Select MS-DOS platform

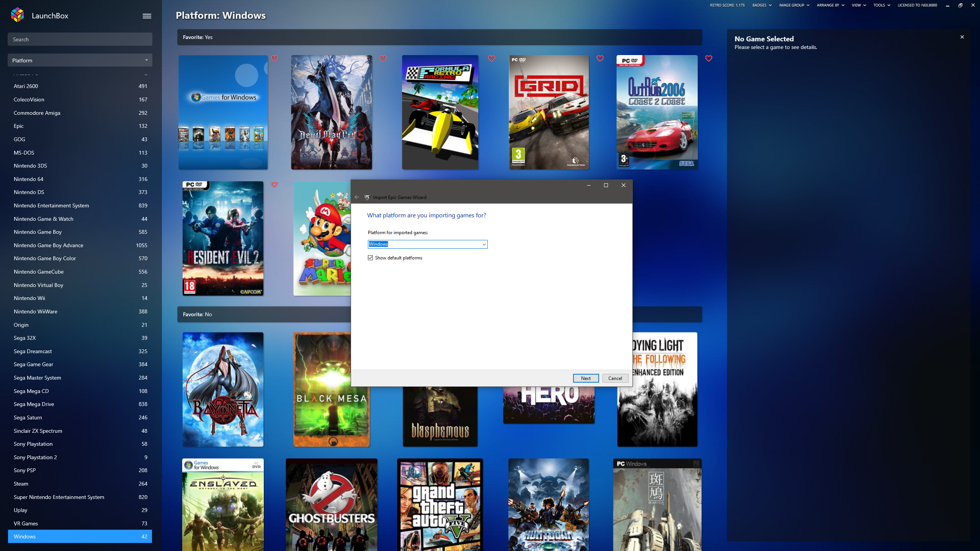click(x=80, y=153)
